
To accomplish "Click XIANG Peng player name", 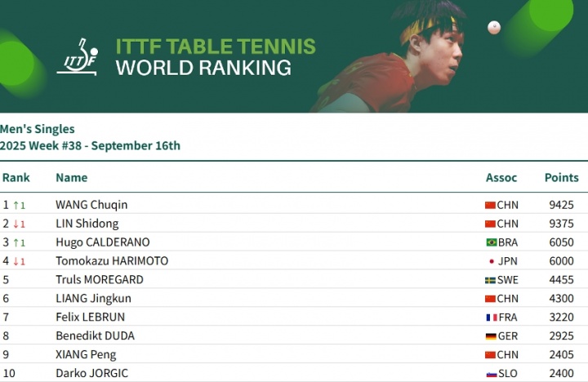I will 86,355.
